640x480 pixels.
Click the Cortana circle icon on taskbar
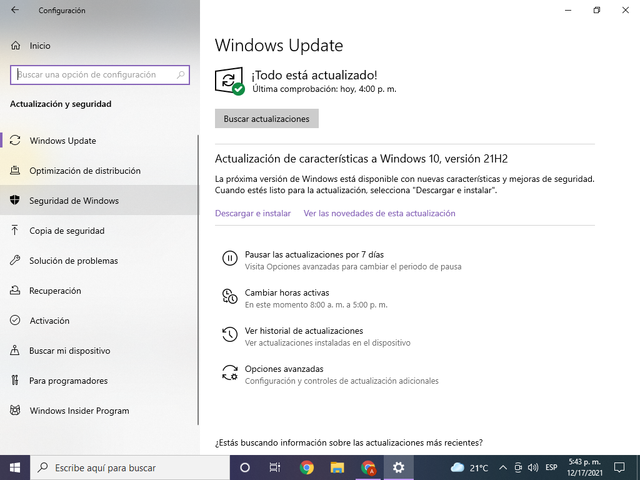244,468
